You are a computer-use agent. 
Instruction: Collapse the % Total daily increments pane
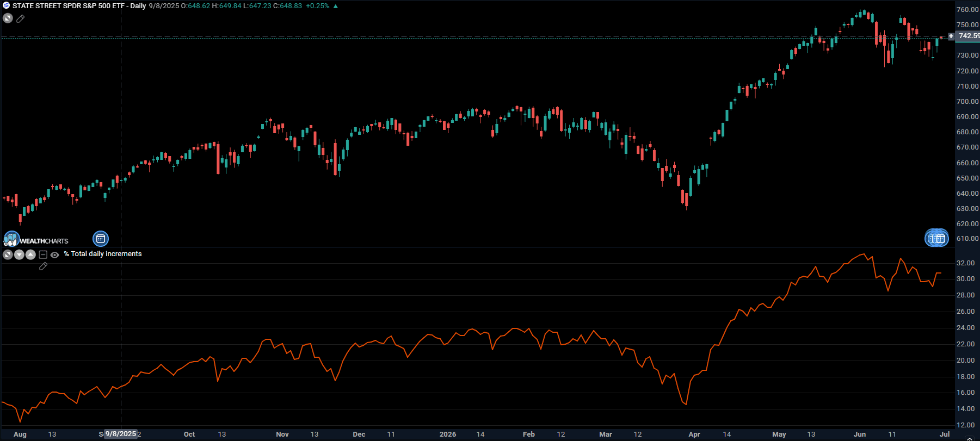pos(43,254)
